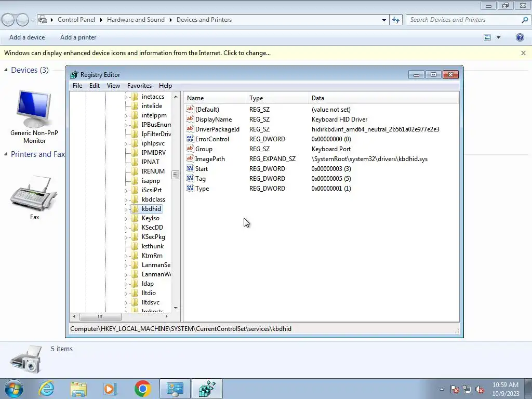Open the view options dropdown arrow

[x=498, y=37]
